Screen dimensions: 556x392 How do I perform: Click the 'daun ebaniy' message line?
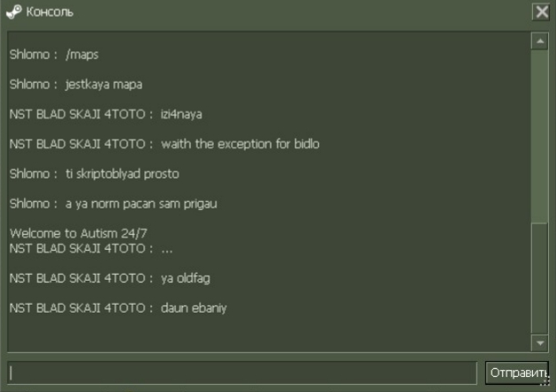pyautogui.click(x=118, y=308)
